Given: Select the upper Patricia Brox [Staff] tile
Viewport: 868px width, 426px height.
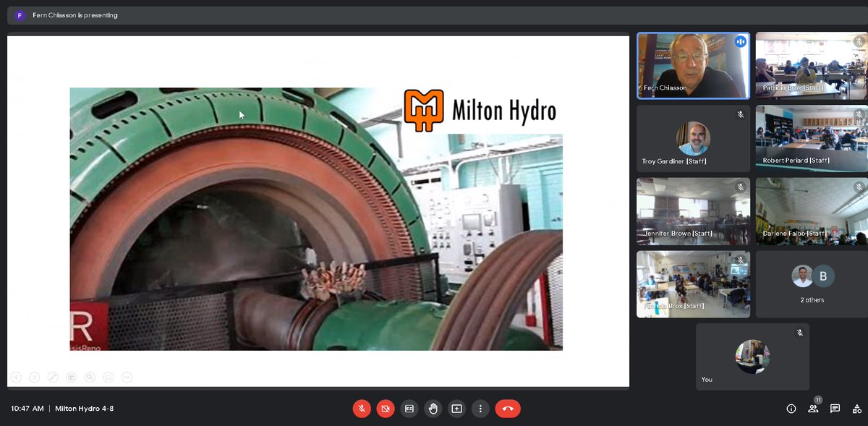Looking at the screenshot, I should 812,66.
